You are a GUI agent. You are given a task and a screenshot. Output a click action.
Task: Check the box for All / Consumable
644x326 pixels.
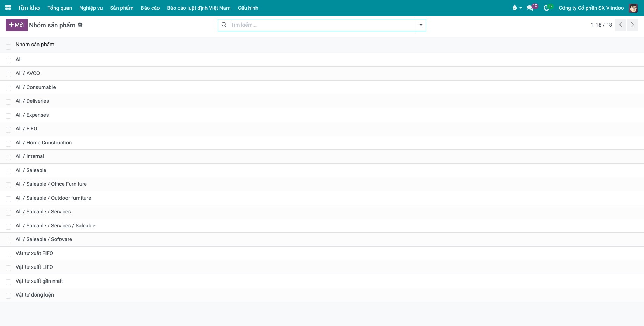pos(8,88)
